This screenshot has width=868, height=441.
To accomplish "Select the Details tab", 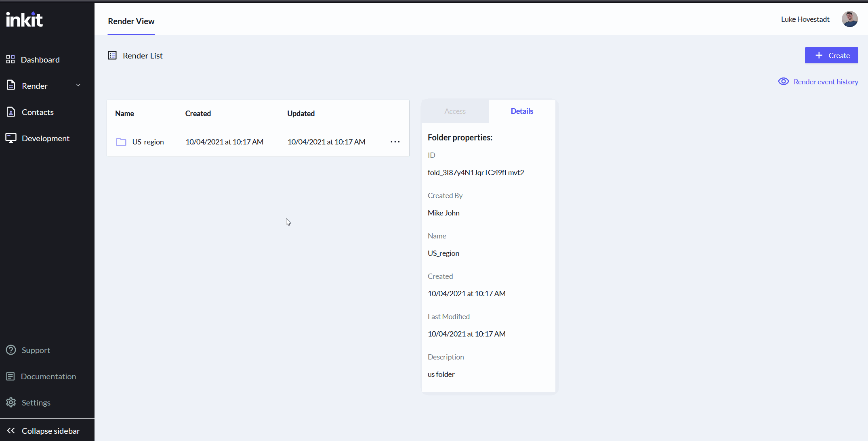I will pos(521,111).
